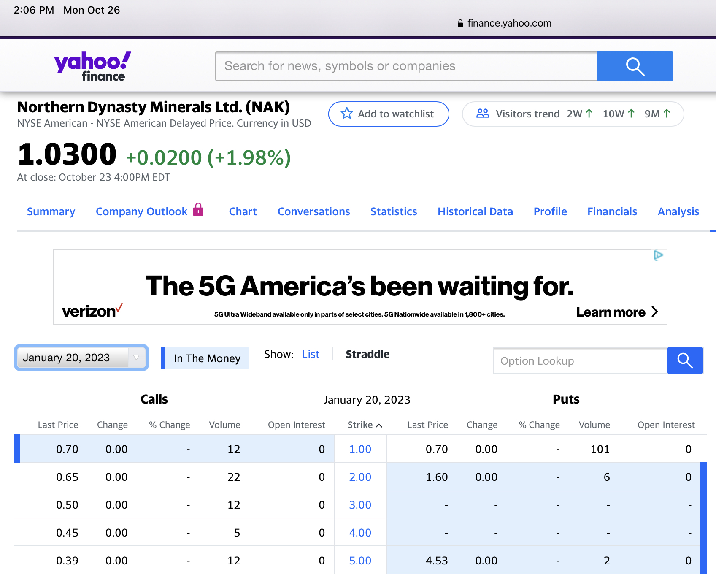Click the Yahoo Finance logo
Screen dimensions: 716x588
92,66
